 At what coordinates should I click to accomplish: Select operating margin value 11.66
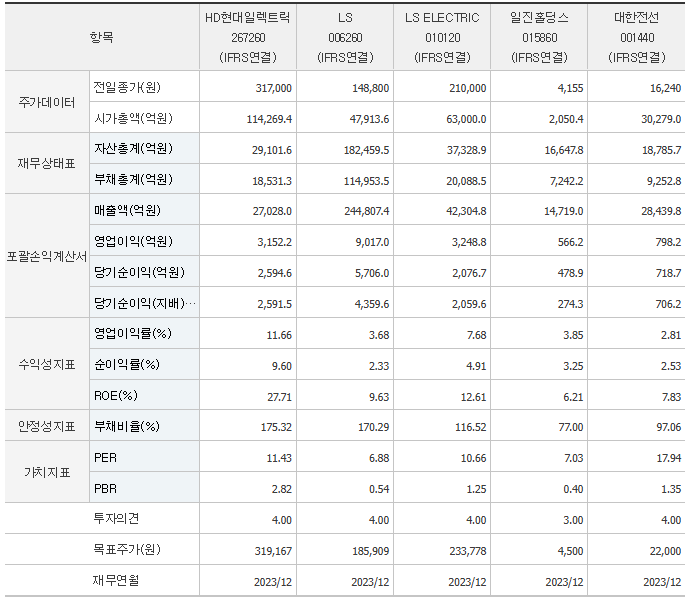pos(279,335)
